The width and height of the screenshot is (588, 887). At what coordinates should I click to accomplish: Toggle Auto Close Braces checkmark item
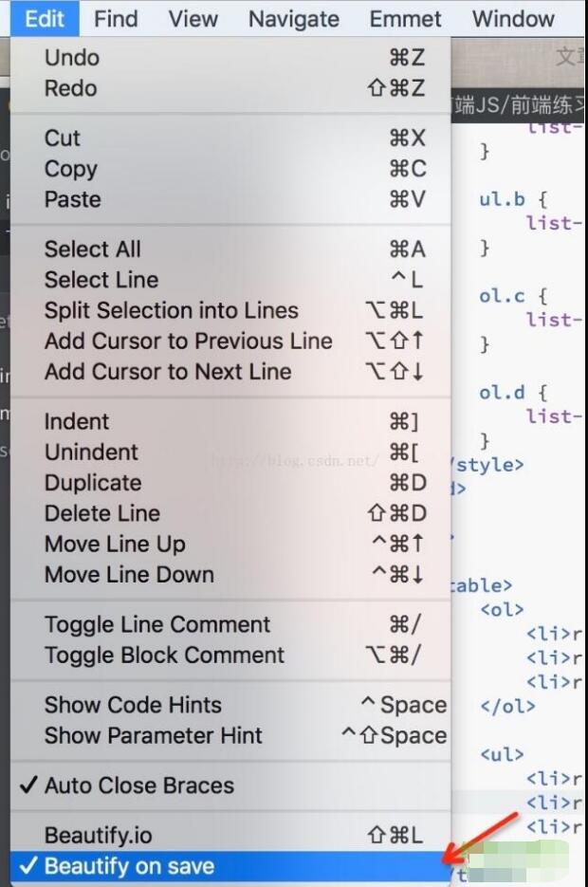pyautogui.click(x=138, y=785)
